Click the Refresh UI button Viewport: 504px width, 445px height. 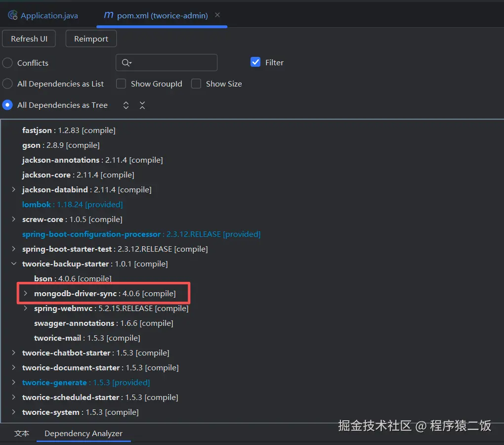pos(29,39)
